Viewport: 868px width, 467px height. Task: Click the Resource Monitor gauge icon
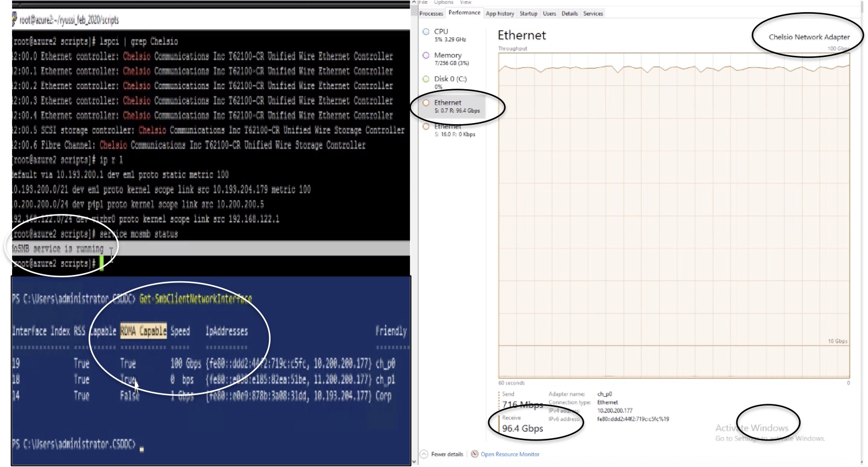pyautogui.click(x=475, y=454)
